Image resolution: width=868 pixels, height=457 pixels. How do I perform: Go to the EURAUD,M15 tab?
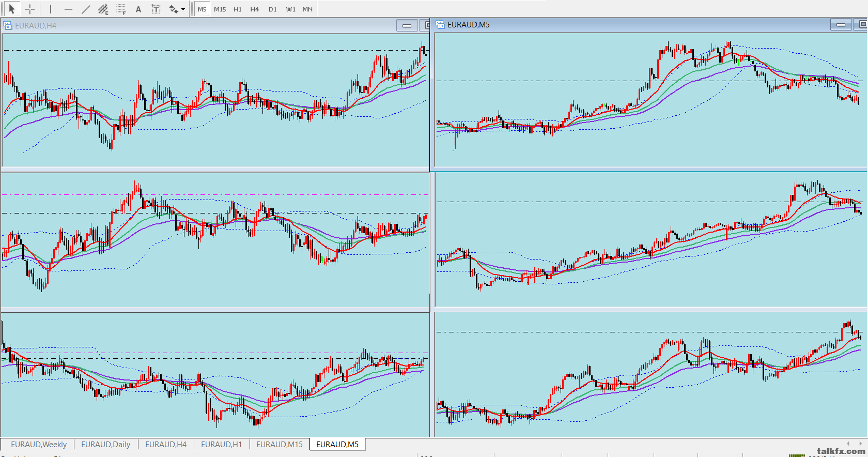(x=280, y=445)
